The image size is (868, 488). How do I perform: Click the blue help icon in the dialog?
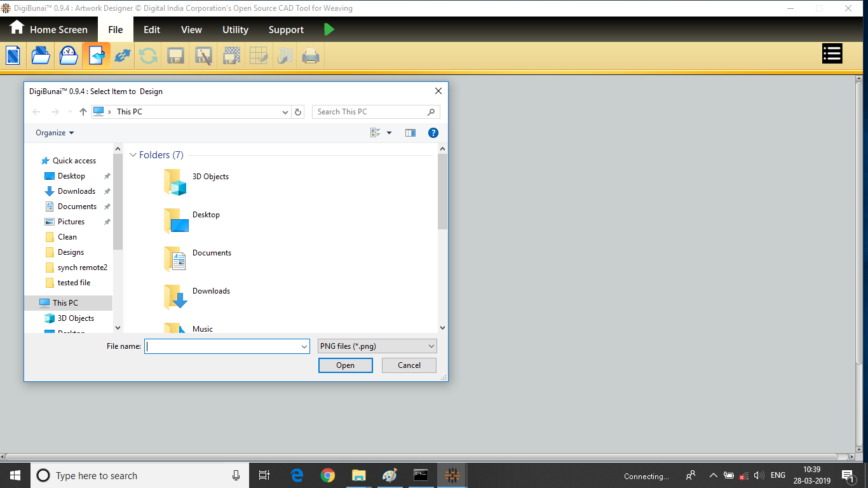pos(433,133)
